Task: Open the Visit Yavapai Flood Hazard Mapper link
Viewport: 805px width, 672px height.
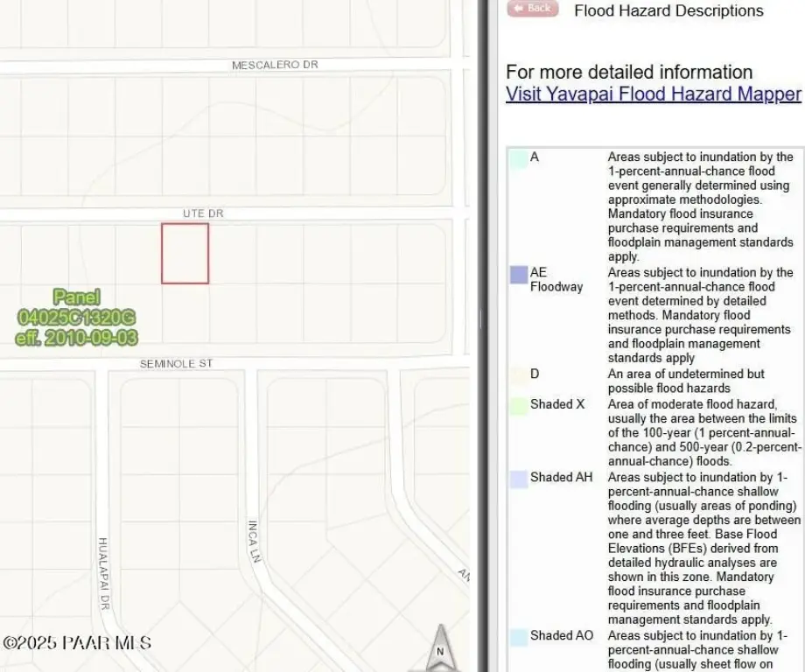Action: (x=653, y=94)
